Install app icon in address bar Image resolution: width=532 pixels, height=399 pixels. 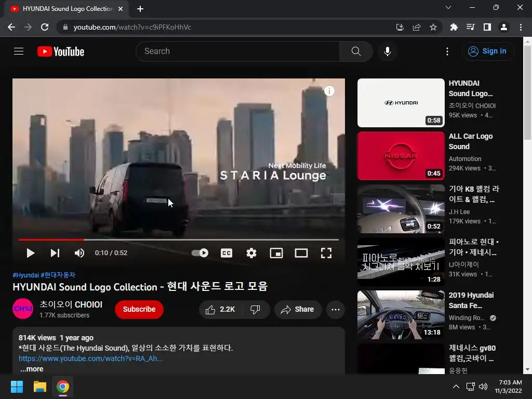(x=400, y=27)
